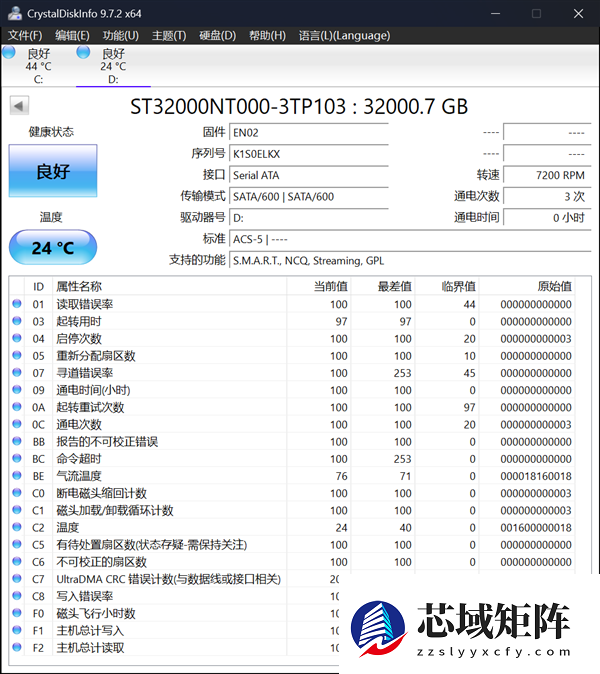600x674 pixels.
Task: Select the C: drive tab at 44 °C
Action: [x=38, y=66]
